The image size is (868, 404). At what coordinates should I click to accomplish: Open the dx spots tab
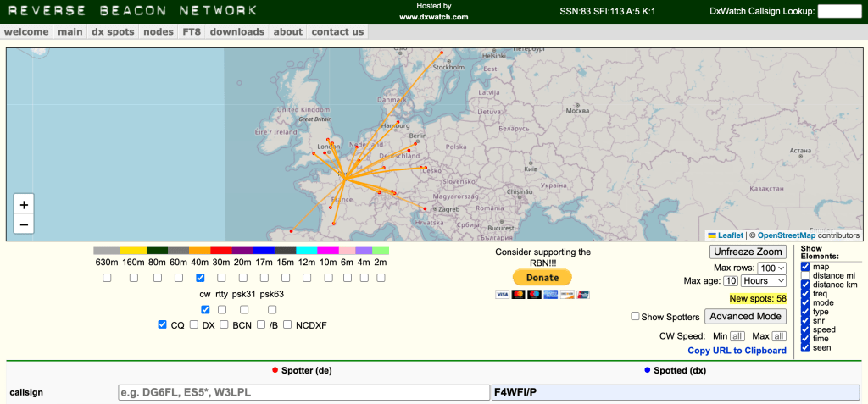[x=113, y=32]
